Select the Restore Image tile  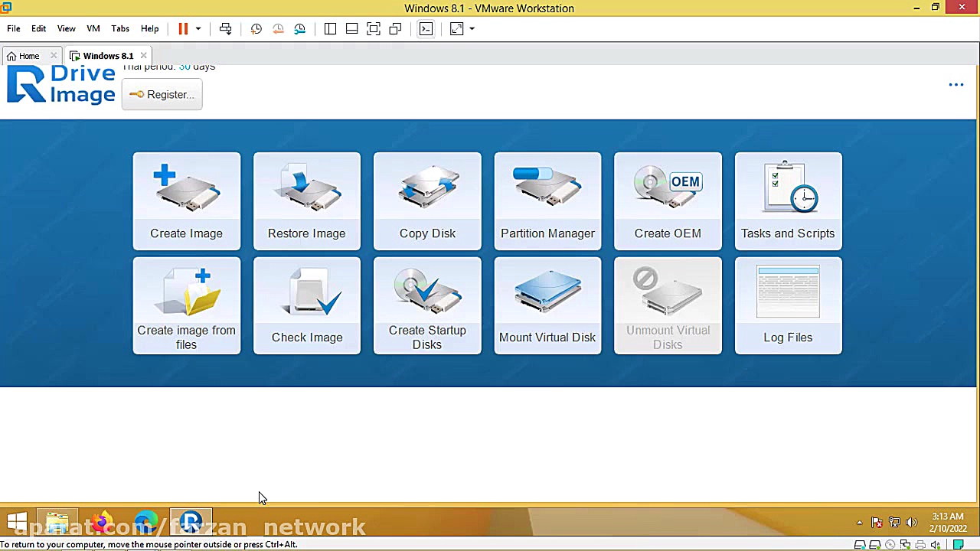tap(306, 201)
